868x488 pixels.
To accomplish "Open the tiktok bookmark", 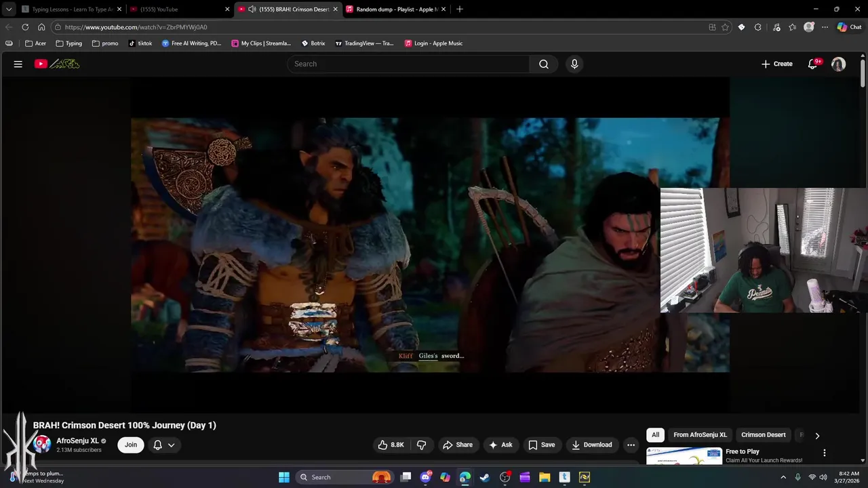I will pos(140,43).
